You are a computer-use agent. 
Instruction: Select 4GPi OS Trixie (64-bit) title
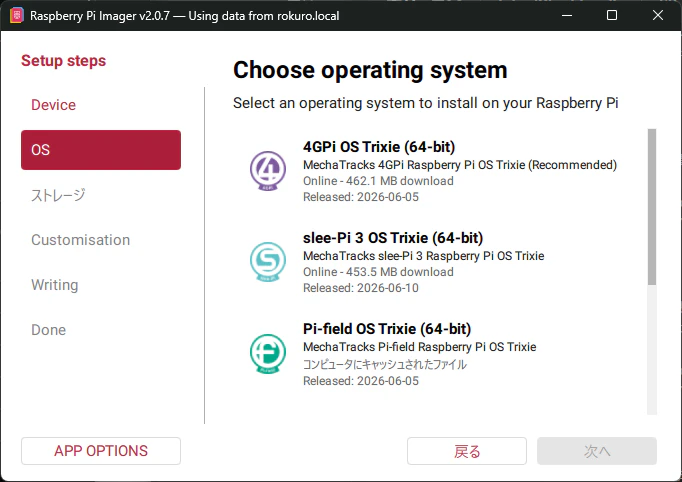(x=379, y=147)
